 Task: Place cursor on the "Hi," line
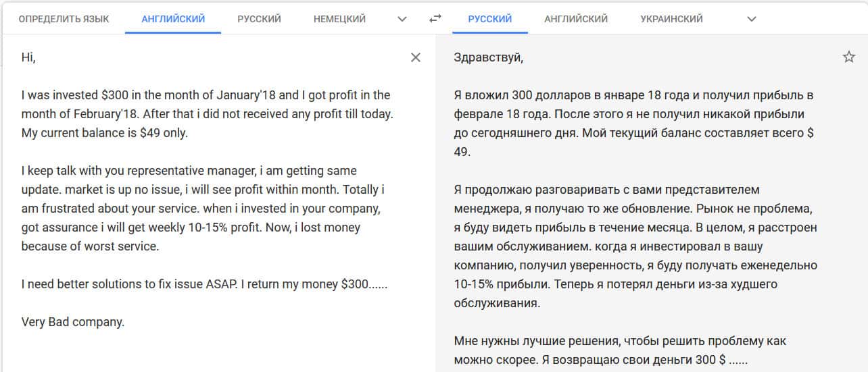coord(28,57)
